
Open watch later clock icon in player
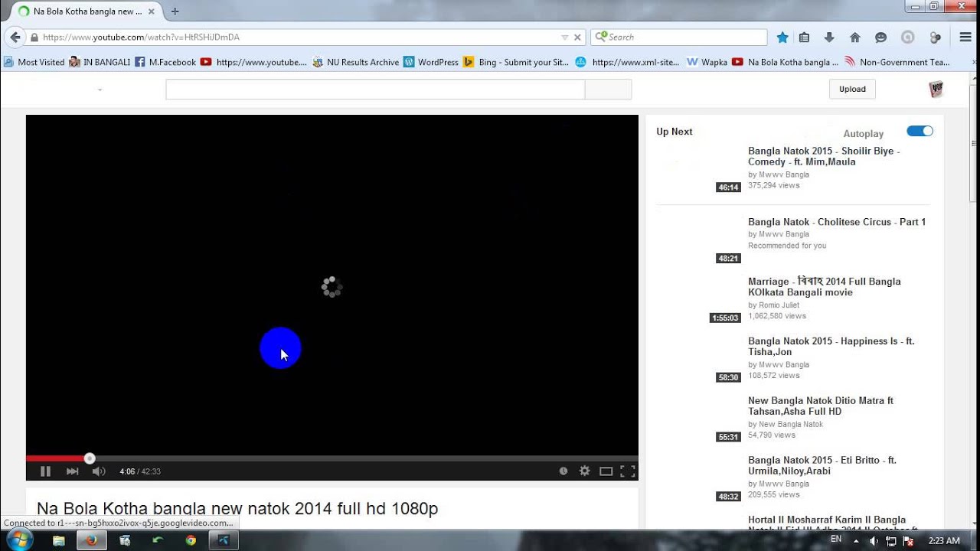pos(563,471)
